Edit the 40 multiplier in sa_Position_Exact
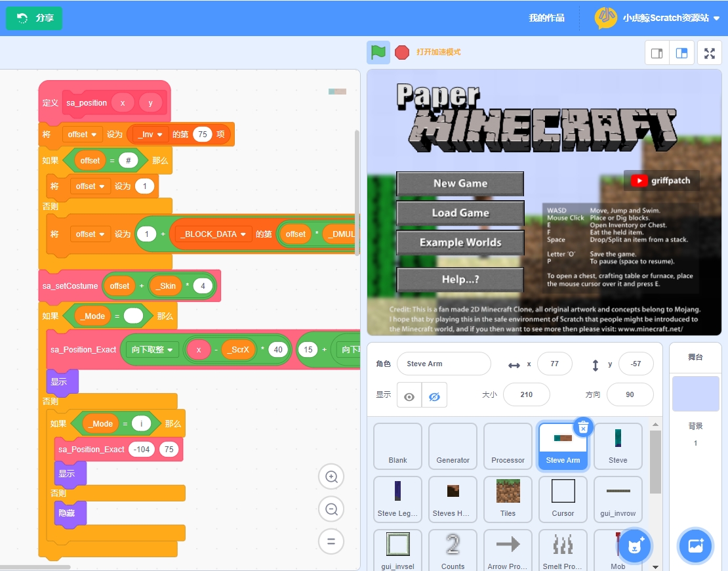Viewport: 728px width, 571px height. [278, 349]
